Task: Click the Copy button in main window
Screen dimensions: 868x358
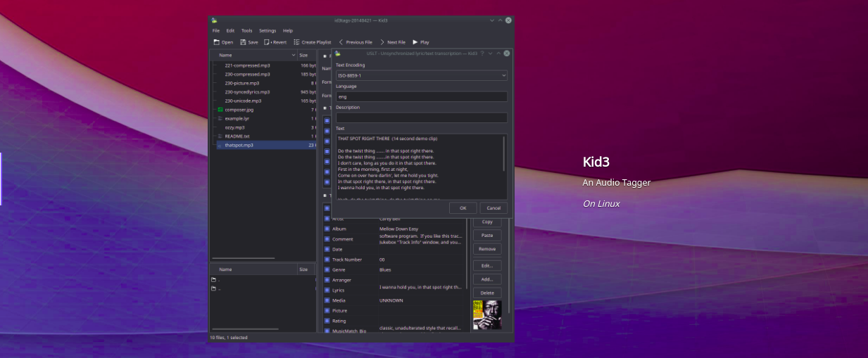Action: pyautogui.click(x=487, y=222)
